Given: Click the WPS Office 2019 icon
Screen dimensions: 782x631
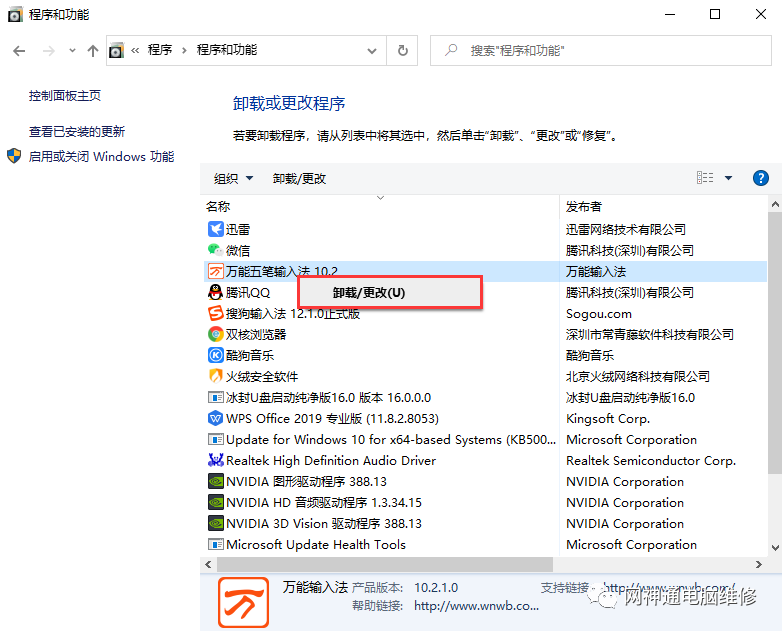Looking at the screenshot, I should pos(215,418).
